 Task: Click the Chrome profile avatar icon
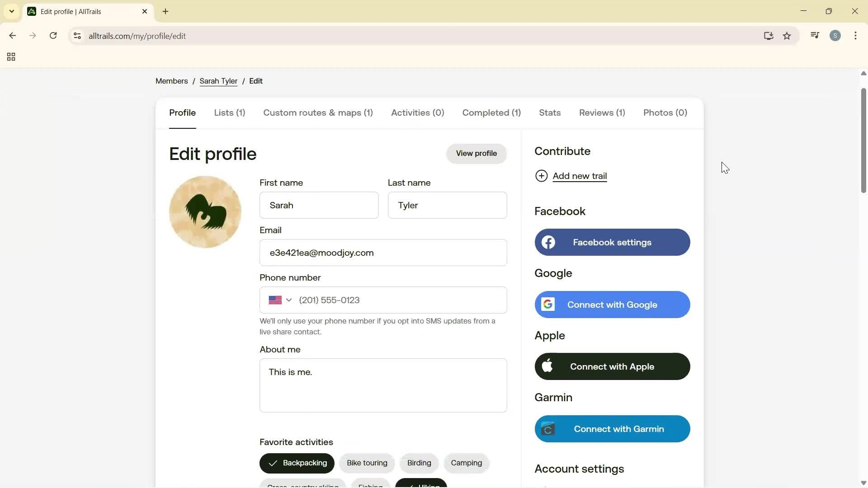click(x=835, y=36)
